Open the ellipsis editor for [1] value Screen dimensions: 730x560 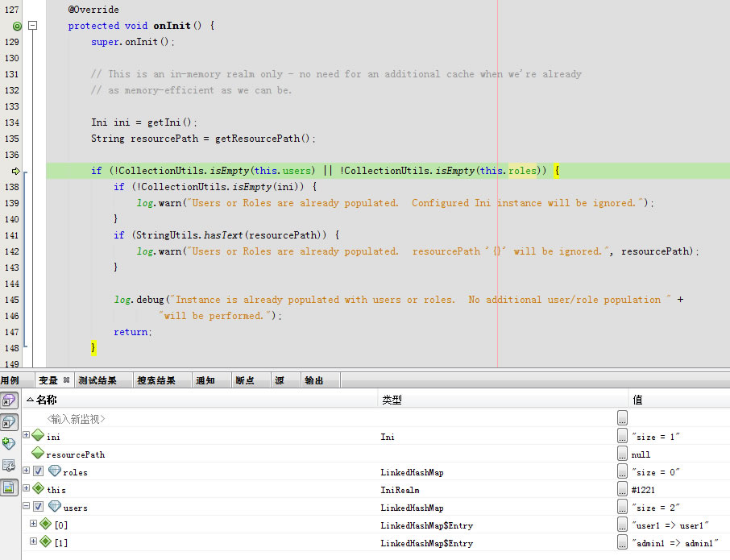coord(623,541)
